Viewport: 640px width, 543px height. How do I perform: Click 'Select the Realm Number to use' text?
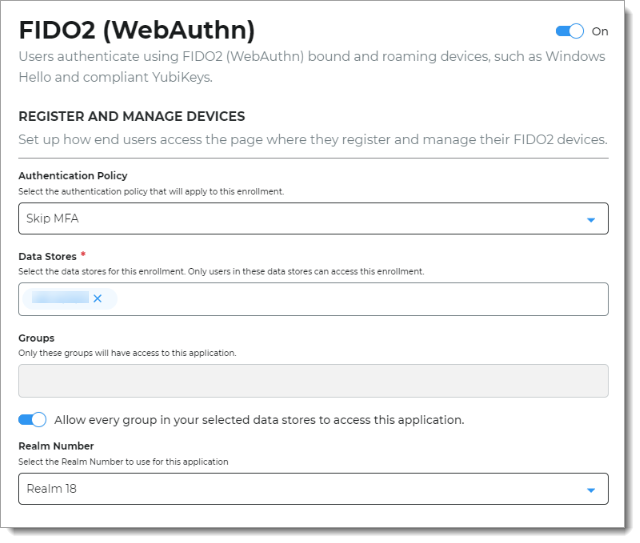click(x=123, y=462)
